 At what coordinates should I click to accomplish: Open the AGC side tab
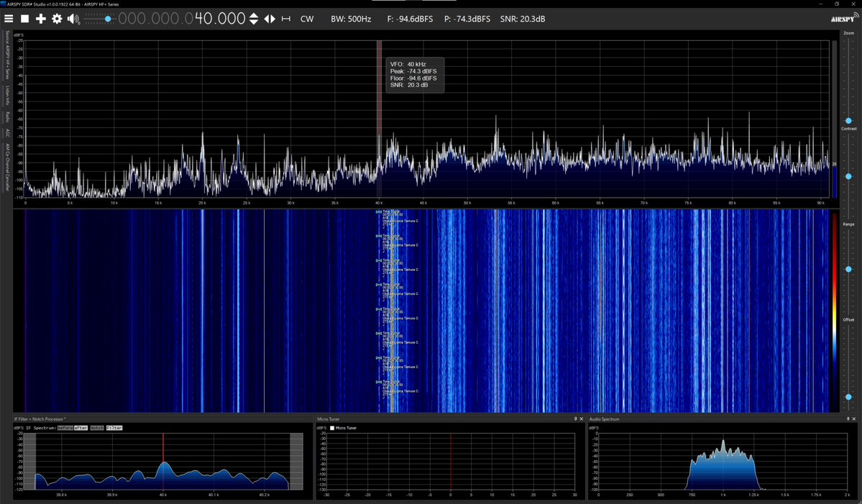(x=7, y=132)
